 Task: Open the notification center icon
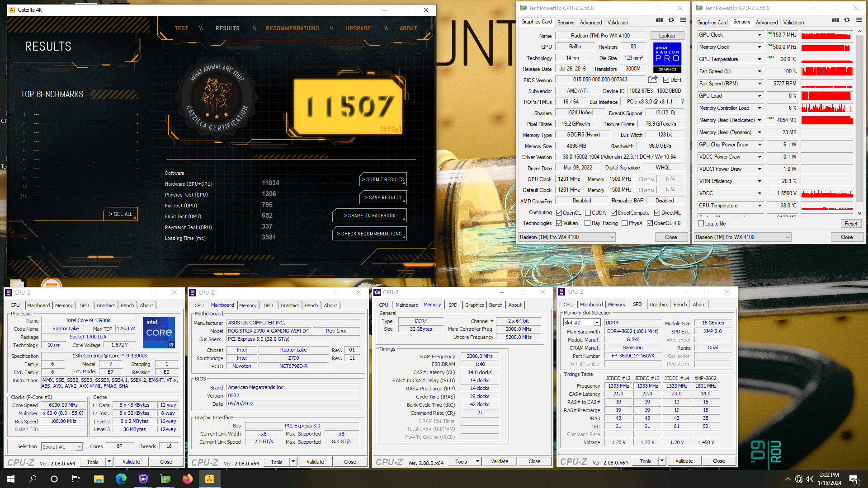point(854,479)
